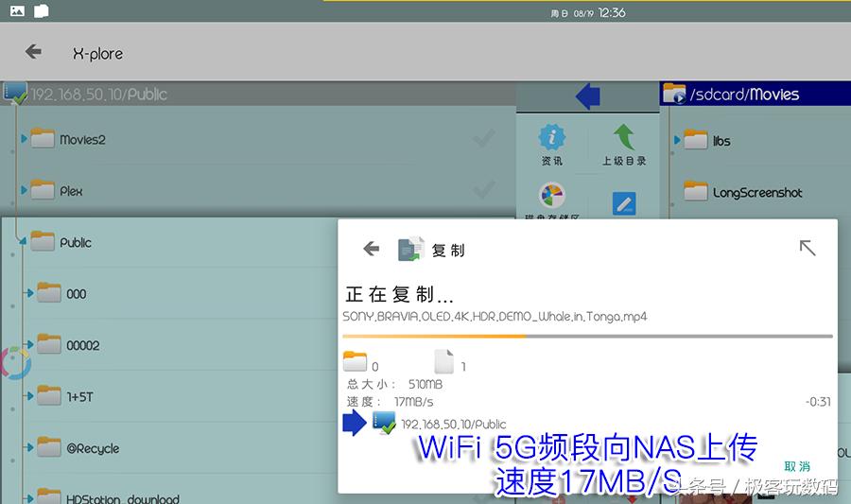This screenshot has width=851, height=504.
Task: Collapse the Public folder arrow
Action: [24, 241]
